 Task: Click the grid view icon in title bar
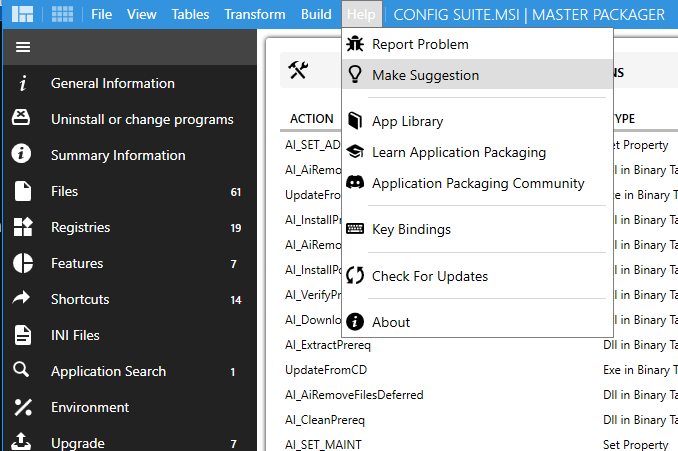coord(63,15)
